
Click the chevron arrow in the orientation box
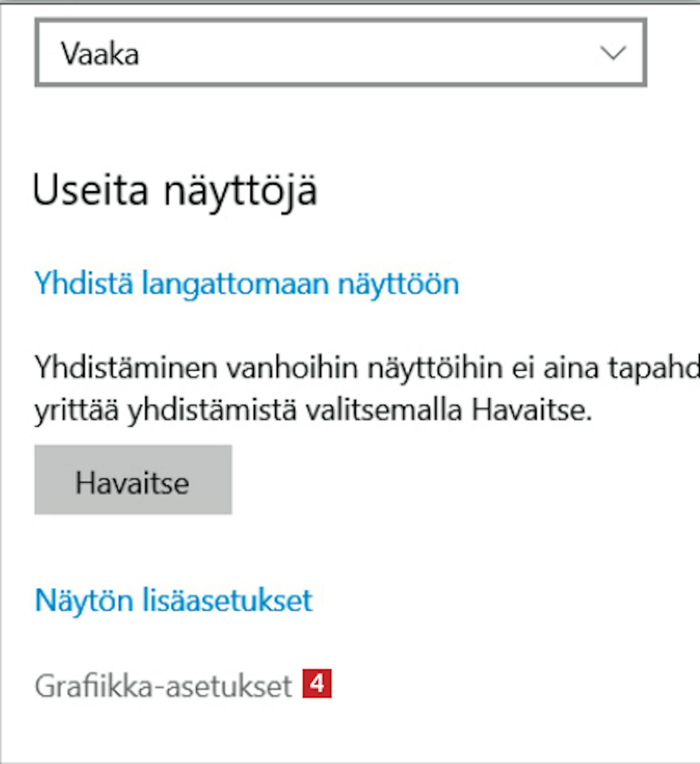coord(612,53)
